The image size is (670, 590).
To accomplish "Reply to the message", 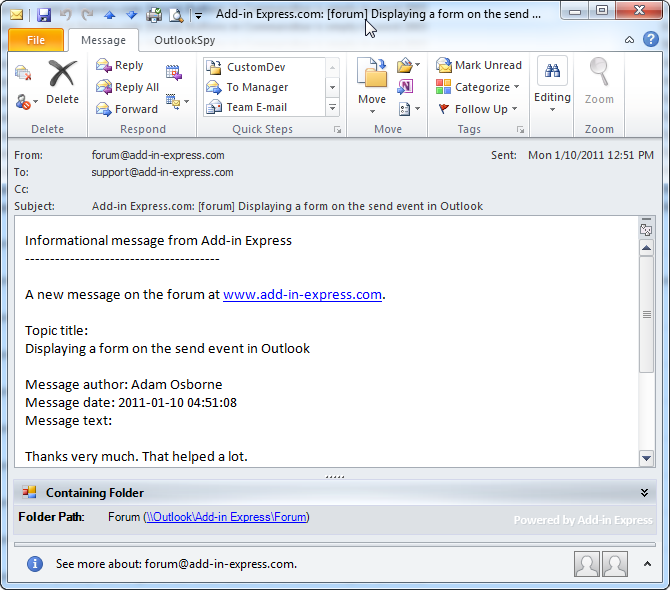I will coord(120,65).
